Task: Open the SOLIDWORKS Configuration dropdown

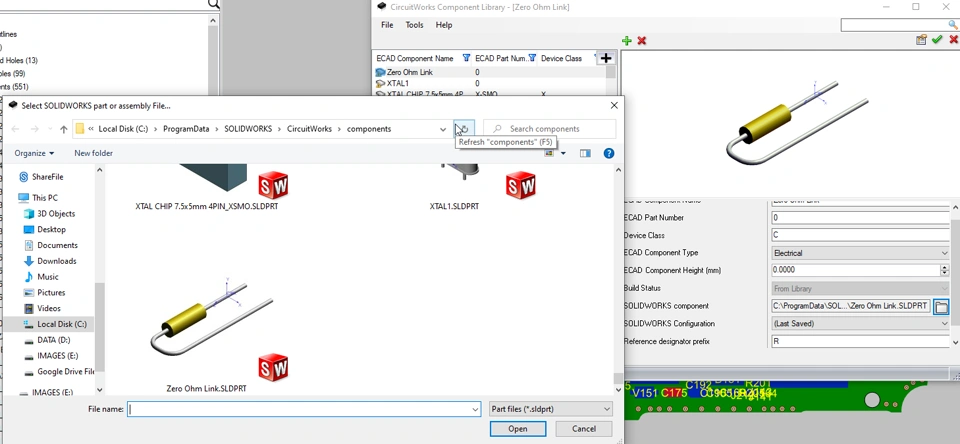Action: 860,324
